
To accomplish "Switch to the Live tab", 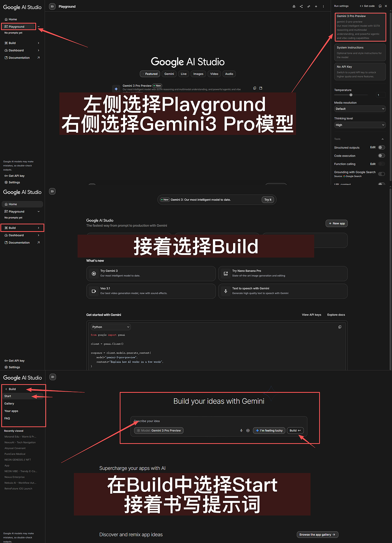I will tap(184, 74).
